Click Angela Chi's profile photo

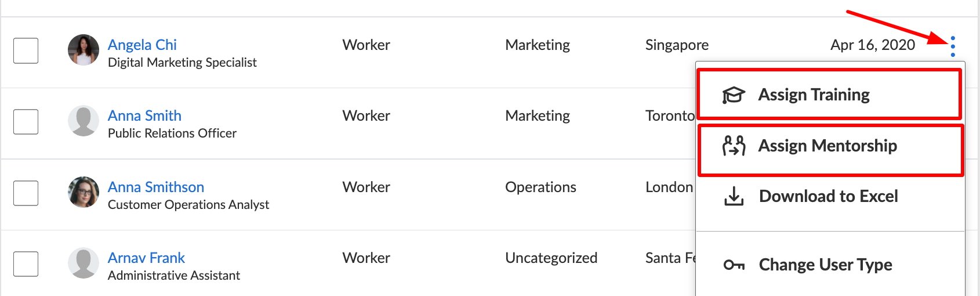click(84, 50)
